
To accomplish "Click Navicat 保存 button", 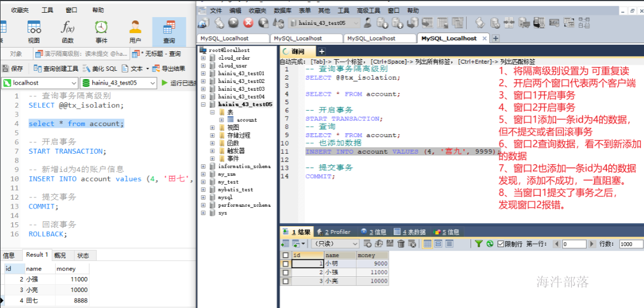I will click(x=12, y=69).
